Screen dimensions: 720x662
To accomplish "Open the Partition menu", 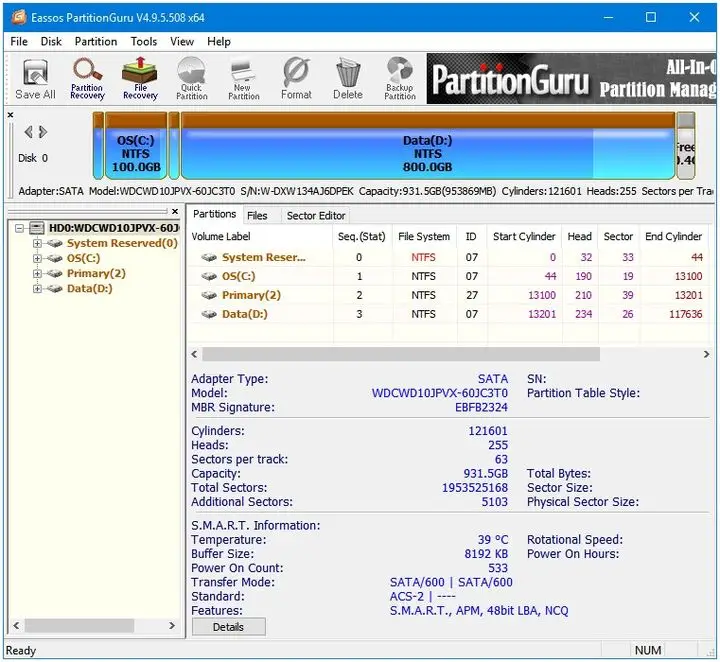I will point(96,41).
